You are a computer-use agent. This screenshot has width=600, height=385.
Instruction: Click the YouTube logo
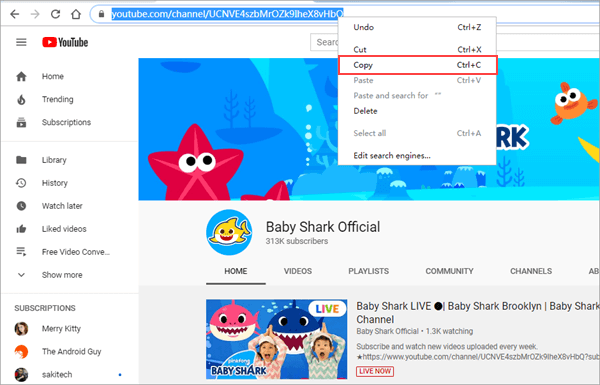tap(65, 42)
